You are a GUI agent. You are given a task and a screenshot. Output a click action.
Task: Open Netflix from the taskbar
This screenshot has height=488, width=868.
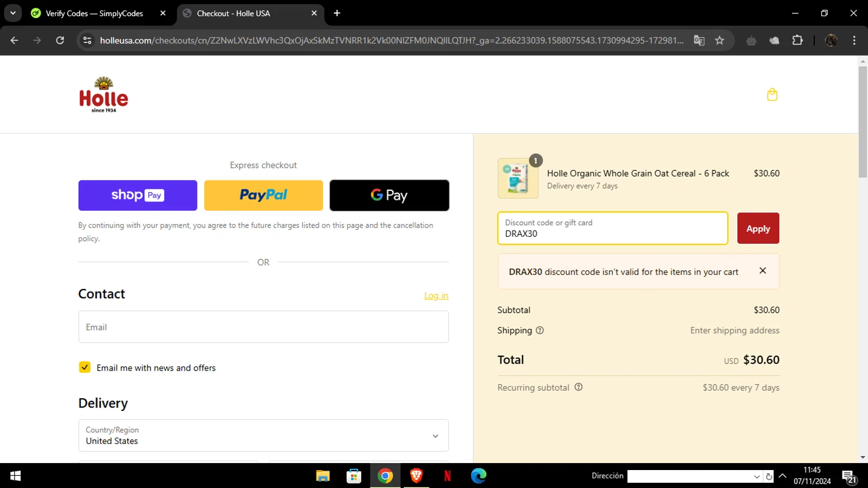(447, 476)
